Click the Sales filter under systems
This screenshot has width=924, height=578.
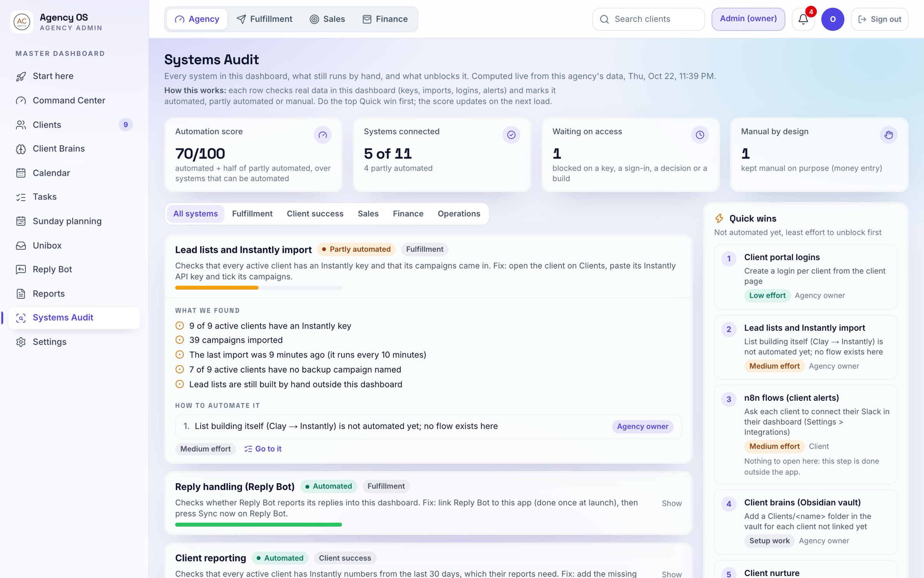368,214
